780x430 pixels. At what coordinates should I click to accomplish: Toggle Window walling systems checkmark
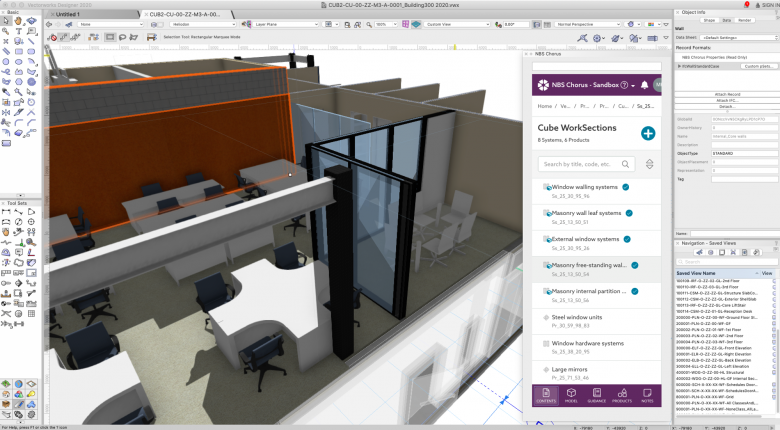click(626, 187)
